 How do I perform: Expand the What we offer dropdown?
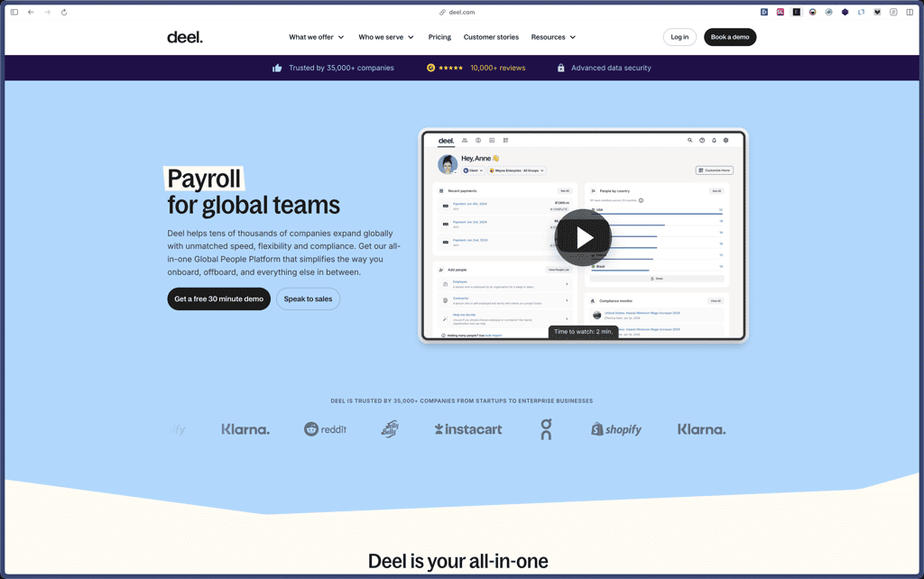pos(316,37)
